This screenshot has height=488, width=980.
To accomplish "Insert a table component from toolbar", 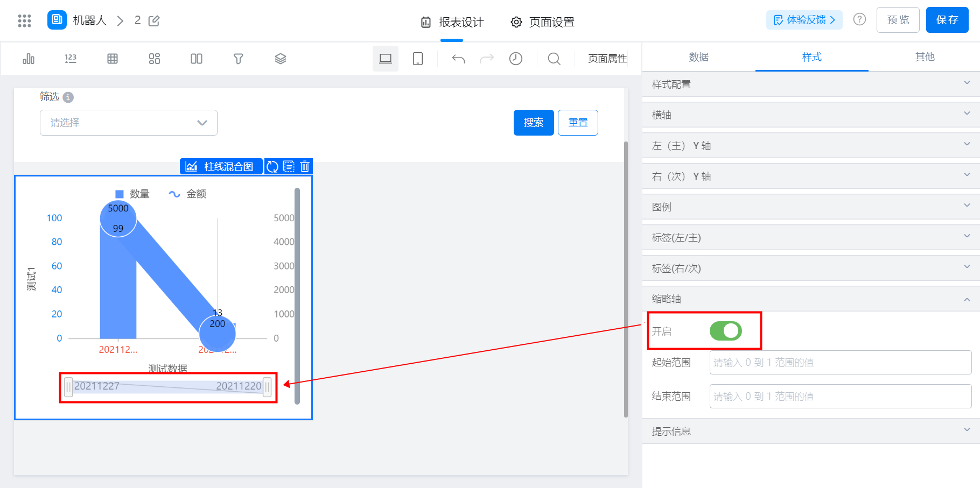I will (x=113, y=59).
